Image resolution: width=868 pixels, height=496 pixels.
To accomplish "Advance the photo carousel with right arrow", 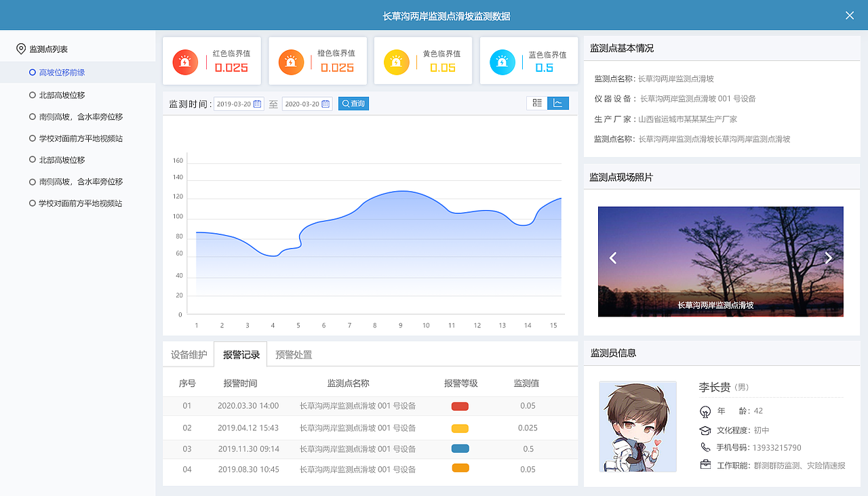I will click(x=828, y=257).
